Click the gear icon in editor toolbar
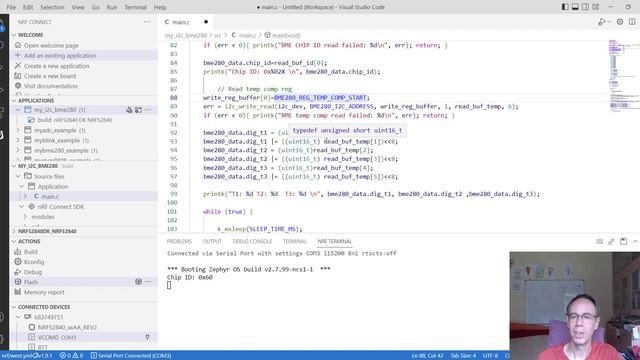Screen dimensions: 640x360 [x=620, y=22]
